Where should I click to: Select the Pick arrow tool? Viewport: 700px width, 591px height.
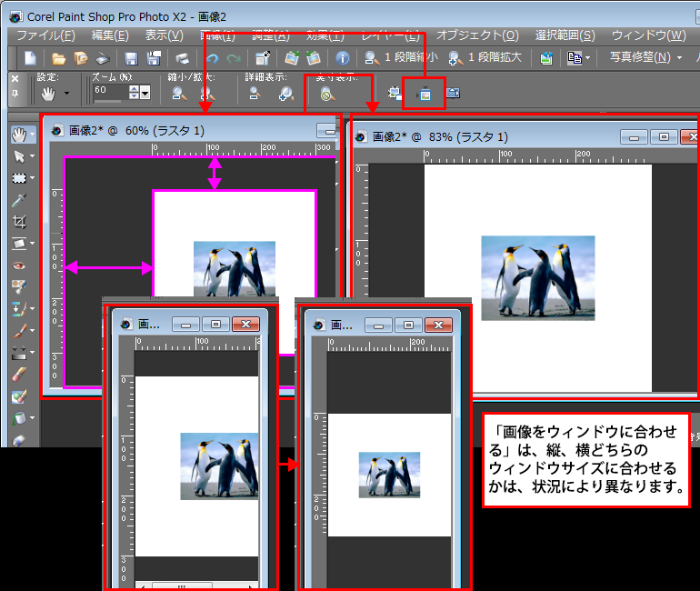(x=19, y=156)
